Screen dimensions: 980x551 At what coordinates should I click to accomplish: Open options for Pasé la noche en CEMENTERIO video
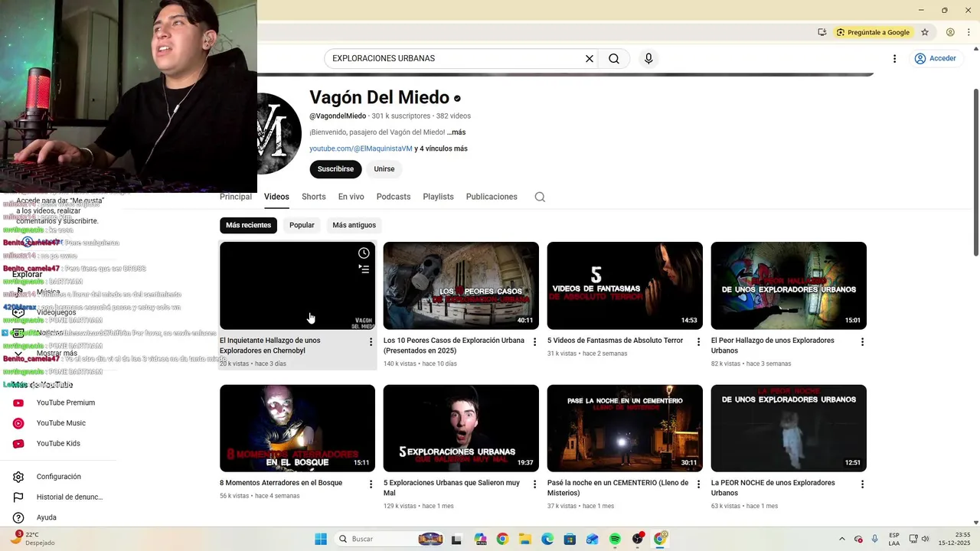698,484
